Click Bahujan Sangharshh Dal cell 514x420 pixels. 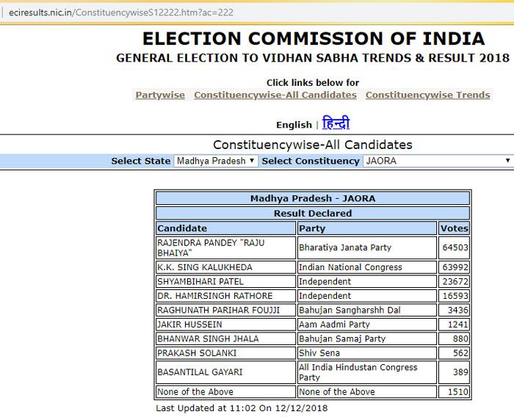[x=367, y=310]
